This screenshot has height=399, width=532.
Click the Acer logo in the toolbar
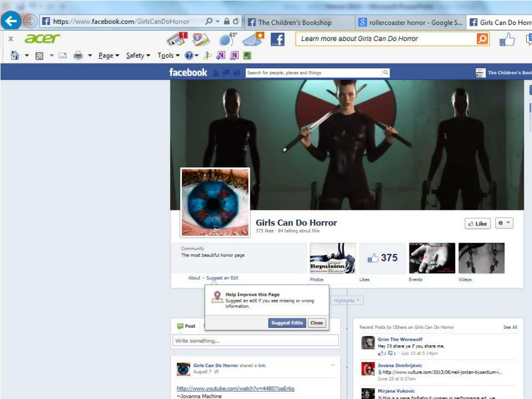[42, 38]
